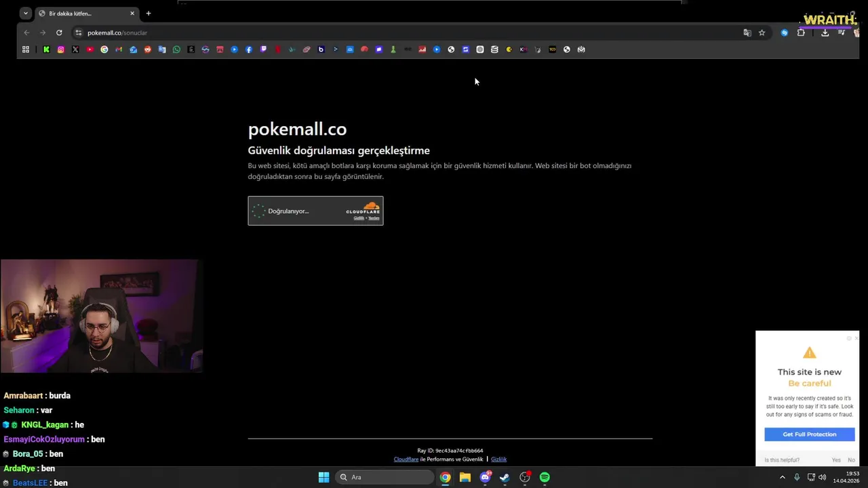Open Steam from the taskbar
The height and width of the screenshot is (488, 868).
point(505,477)
